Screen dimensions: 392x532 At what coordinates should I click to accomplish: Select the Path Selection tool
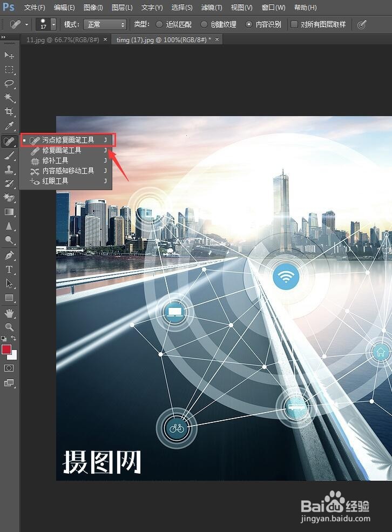click(9, 284)
